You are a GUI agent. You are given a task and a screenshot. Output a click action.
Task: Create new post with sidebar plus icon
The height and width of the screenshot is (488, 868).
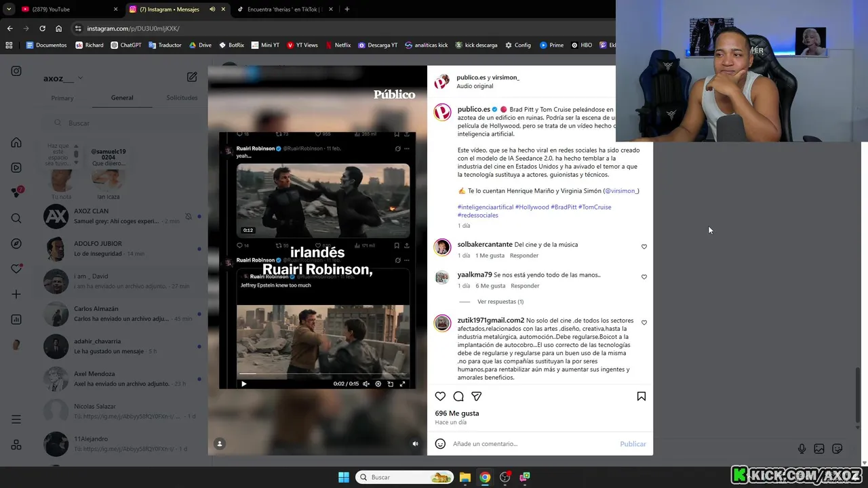(x=16, y=294)
